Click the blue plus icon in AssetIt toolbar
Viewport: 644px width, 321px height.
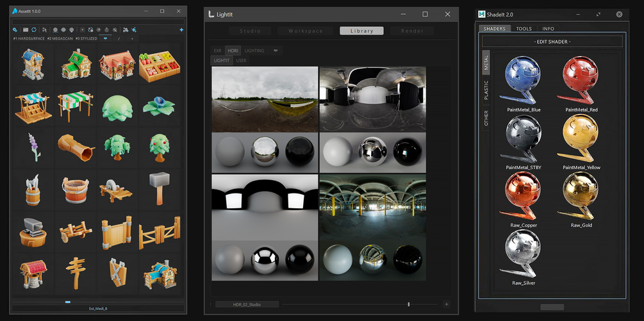[181, 30]
